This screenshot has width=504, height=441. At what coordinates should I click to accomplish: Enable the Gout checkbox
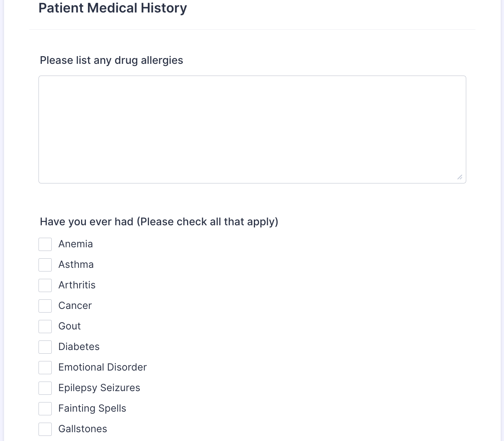[x=45, y=327]
